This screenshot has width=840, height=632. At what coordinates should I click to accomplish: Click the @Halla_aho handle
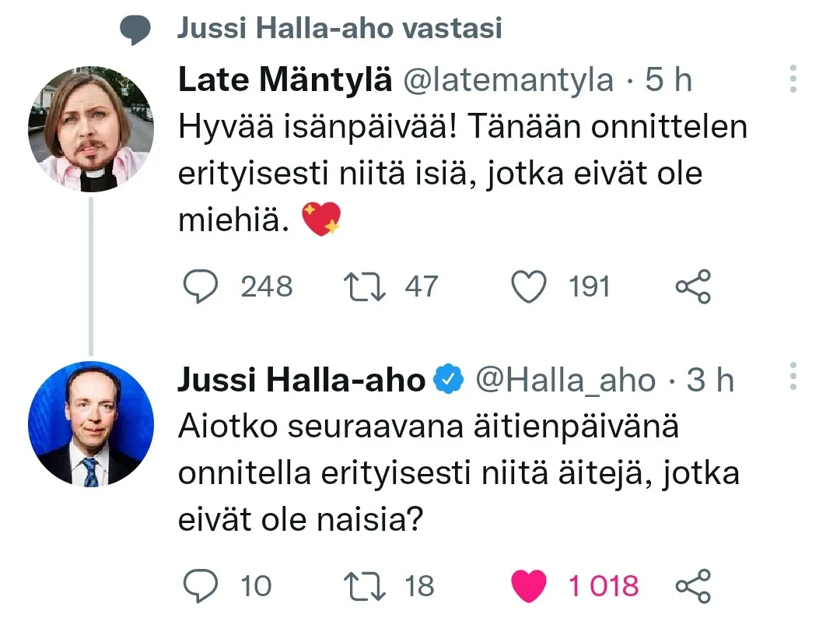tap(565, 380)
